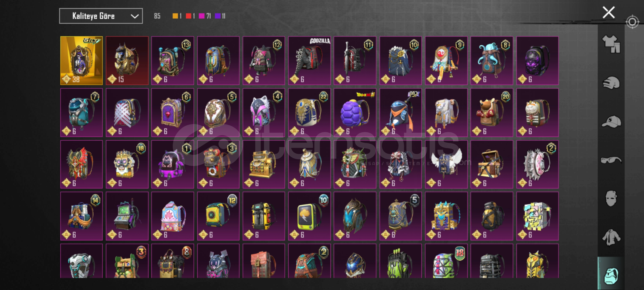Open the outfit set category icon
This screenshot has width=644, height=290.
(611, 44)
